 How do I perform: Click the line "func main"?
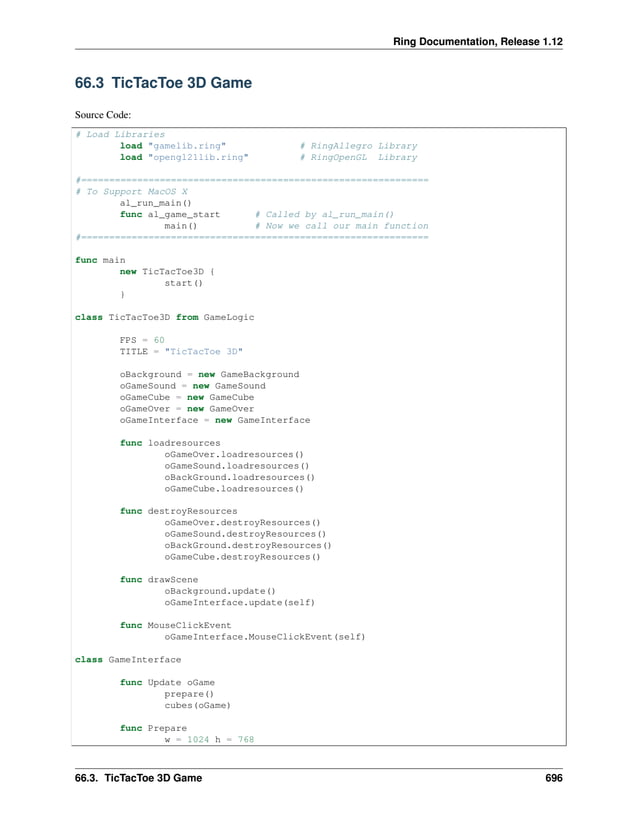[100, 260]
